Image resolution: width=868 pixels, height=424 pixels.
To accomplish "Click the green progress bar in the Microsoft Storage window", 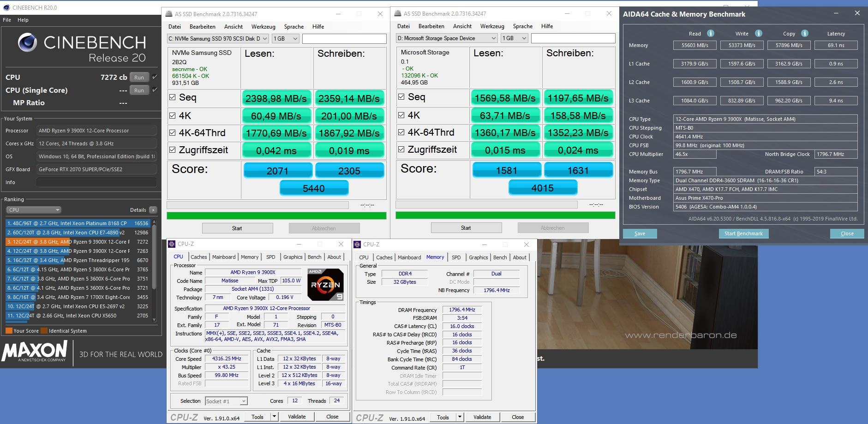I will (505, 215).
